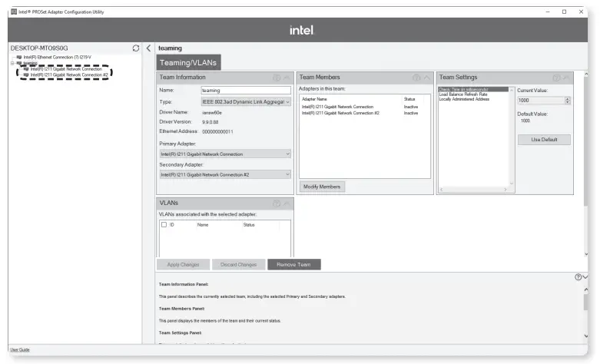Open help for the VLANs panel
Viewport: 600px width, 364px height.
pyautogui.click(x=277, y=204)
